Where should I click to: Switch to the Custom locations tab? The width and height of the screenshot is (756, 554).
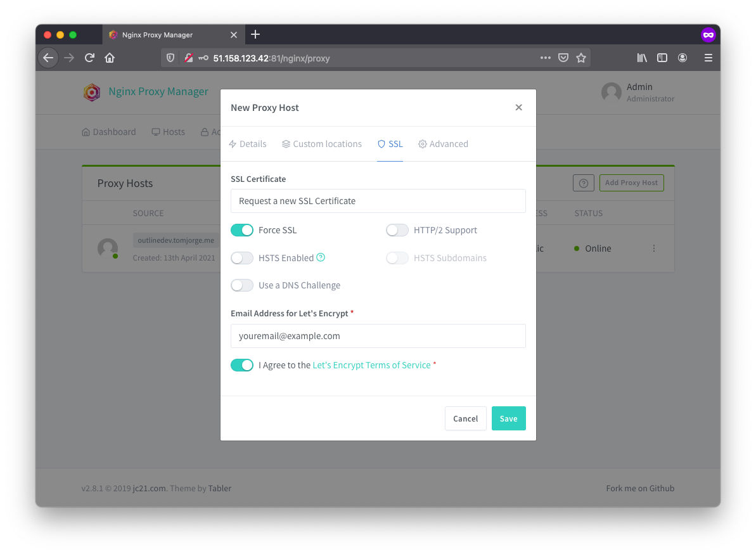[321, 144]
